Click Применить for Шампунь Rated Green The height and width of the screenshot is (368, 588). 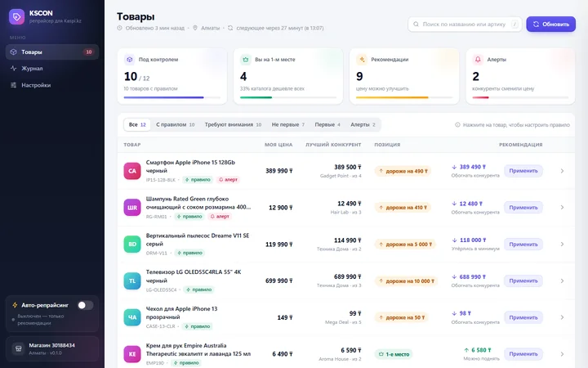point(523,208)
